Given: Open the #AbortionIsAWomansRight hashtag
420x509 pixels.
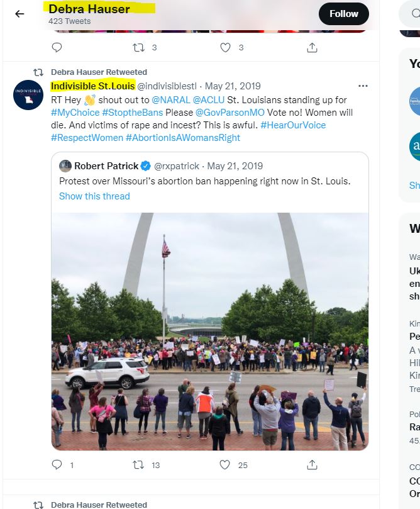Looking at the screenshot, I should (x=183, y=138).
